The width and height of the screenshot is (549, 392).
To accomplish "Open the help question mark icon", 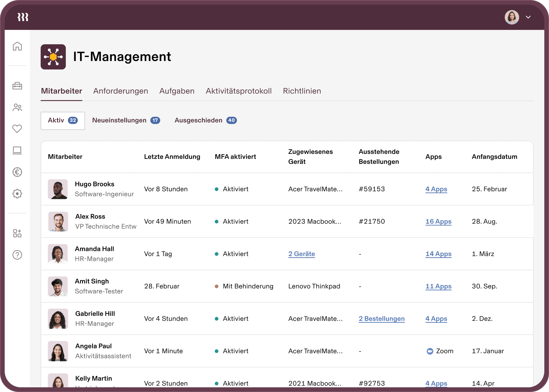I will (17, 255).
